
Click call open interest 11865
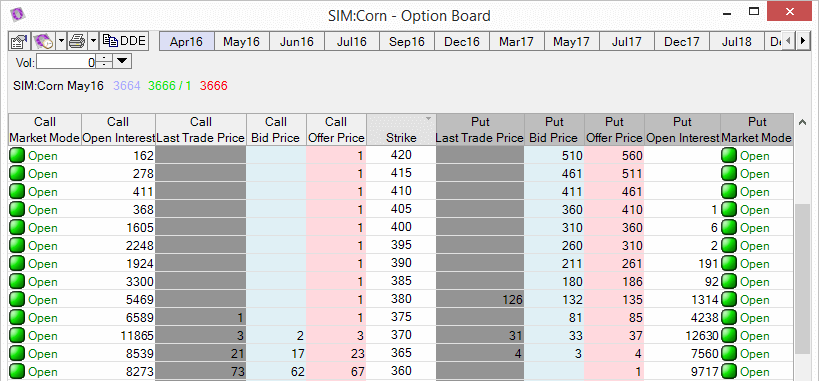click(118, 336)
